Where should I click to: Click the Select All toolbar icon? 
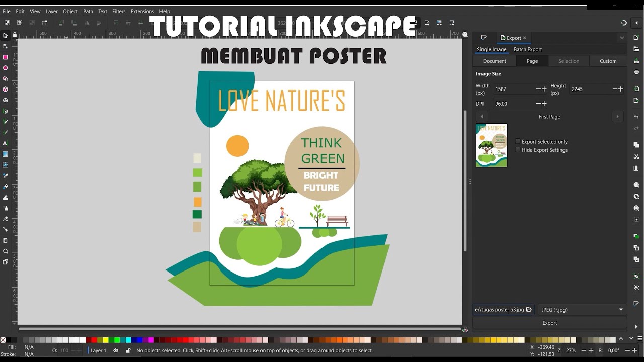tap(7, 23)
